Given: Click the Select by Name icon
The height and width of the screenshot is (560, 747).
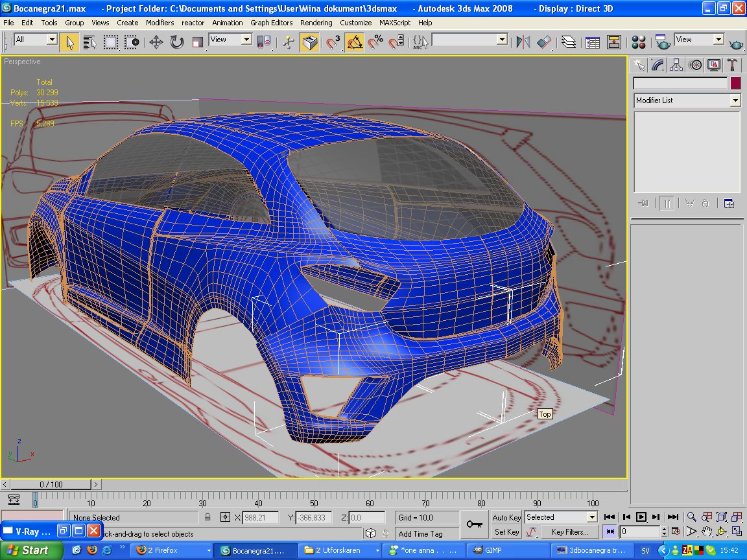Looking at the screenshot, I should pyautogui.click(x=90, y=43).
